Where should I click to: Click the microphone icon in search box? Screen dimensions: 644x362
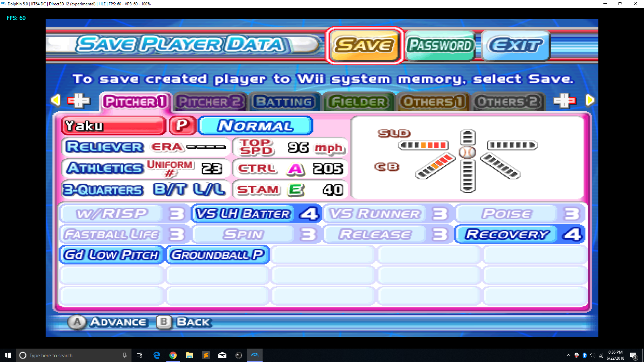124,355
